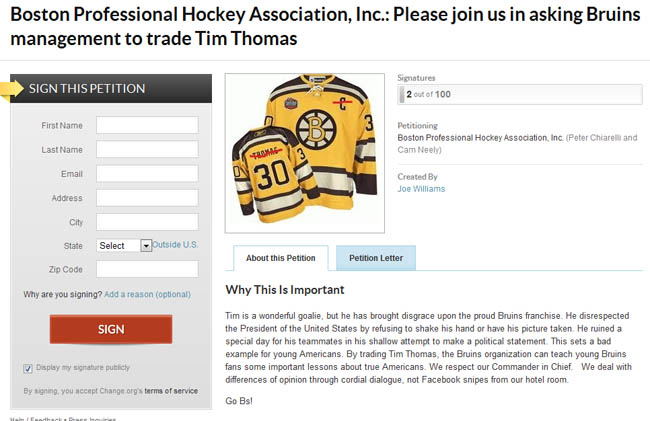Click the Sign This Petition header banner
The width and height of the screenshot is (650, 421).
tap(110, 88)
